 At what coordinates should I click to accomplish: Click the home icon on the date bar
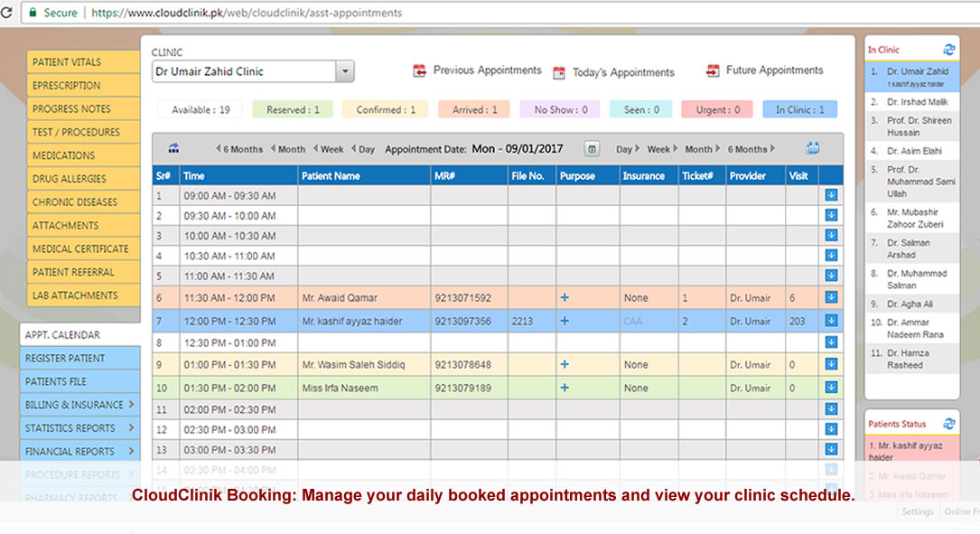pyautogui.click(x=173, y=148)
